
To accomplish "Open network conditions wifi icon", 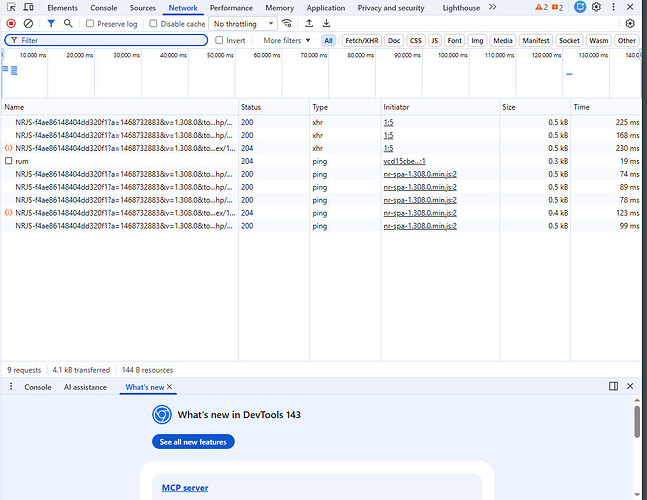I will 287,23.
